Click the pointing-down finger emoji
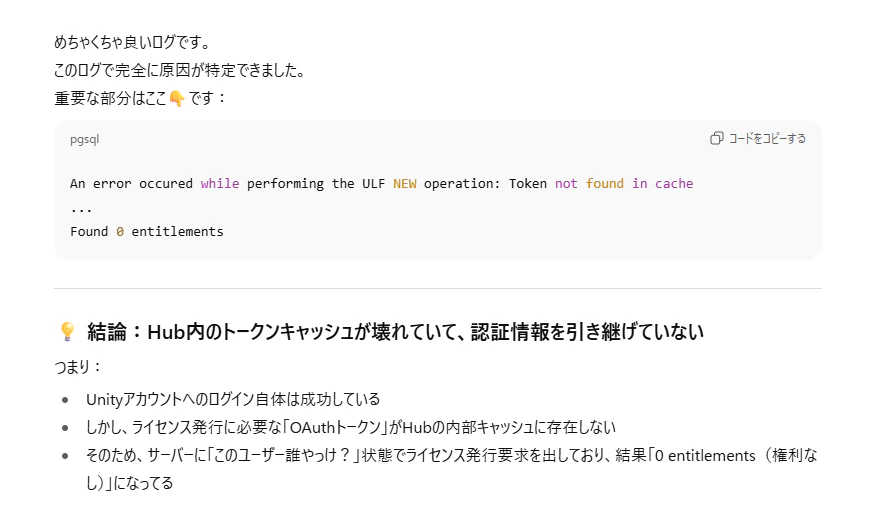This screenshot has height=524, width=894. tap(177, 99)
